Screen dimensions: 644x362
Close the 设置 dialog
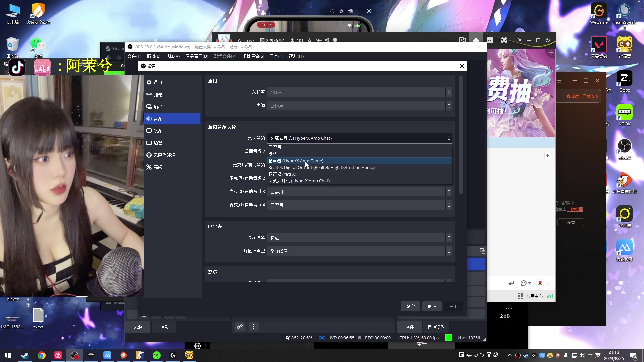coord(462,66)
